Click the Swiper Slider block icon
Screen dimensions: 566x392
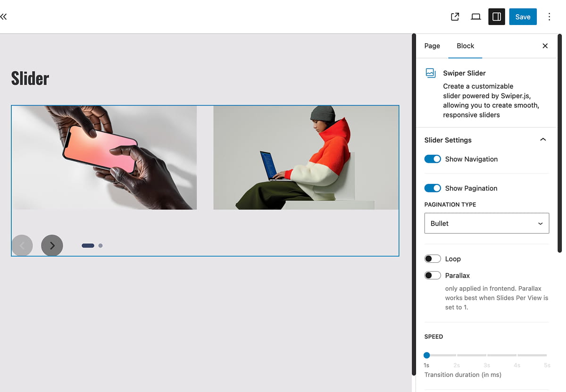tap(430, 73)
